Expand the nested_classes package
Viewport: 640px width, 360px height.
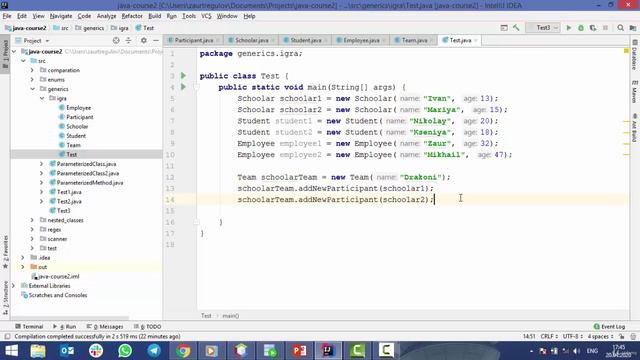click(32, 220)
